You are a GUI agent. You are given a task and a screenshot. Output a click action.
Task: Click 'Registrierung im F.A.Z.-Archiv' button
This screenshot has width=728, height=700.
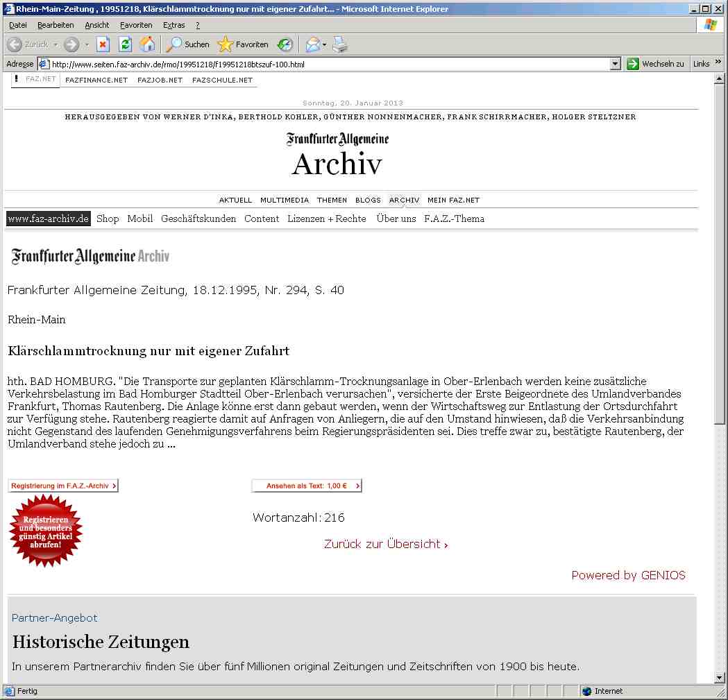tap(63, 486)
